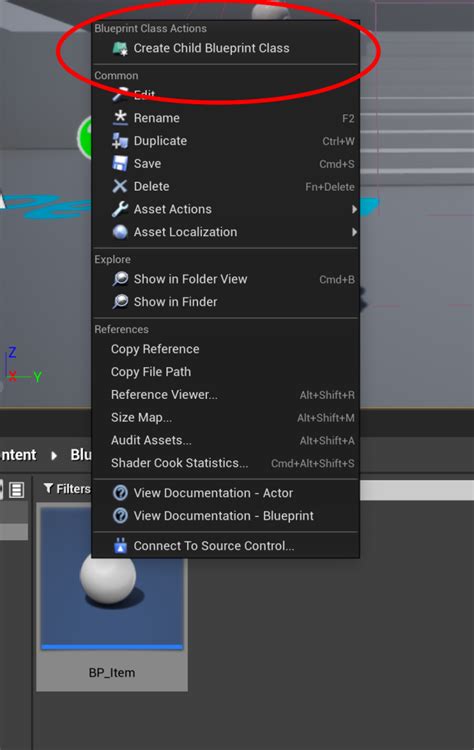Image resolution: width=474 pixels, height=750 pixels.
Task: Click the Filters funnel icon
Action: click(48, 488)
